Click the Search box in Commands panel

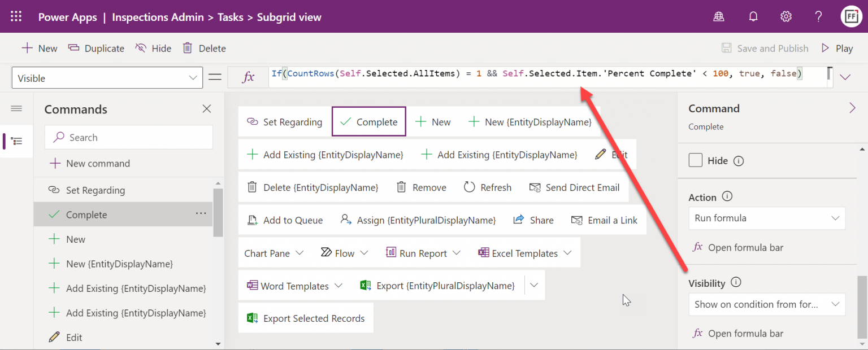pyautogui.click(x=128, y=137)
